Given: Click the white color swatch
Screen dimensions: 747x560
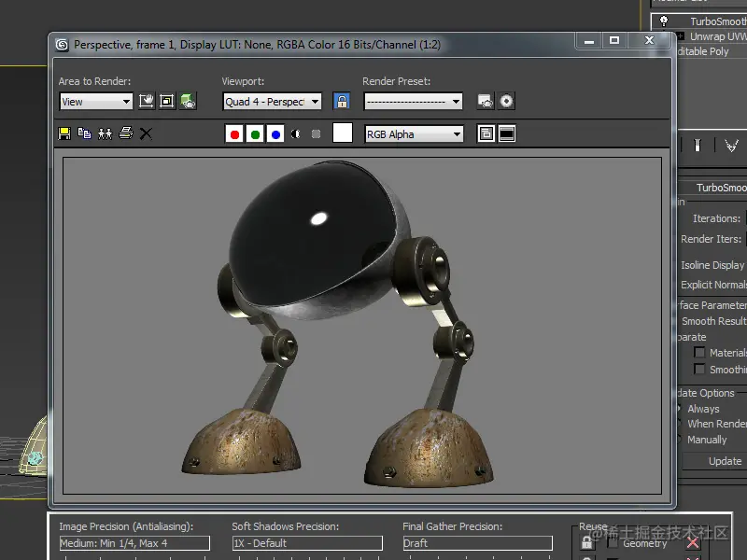Looking at the screenshot, I should [343, 133].
